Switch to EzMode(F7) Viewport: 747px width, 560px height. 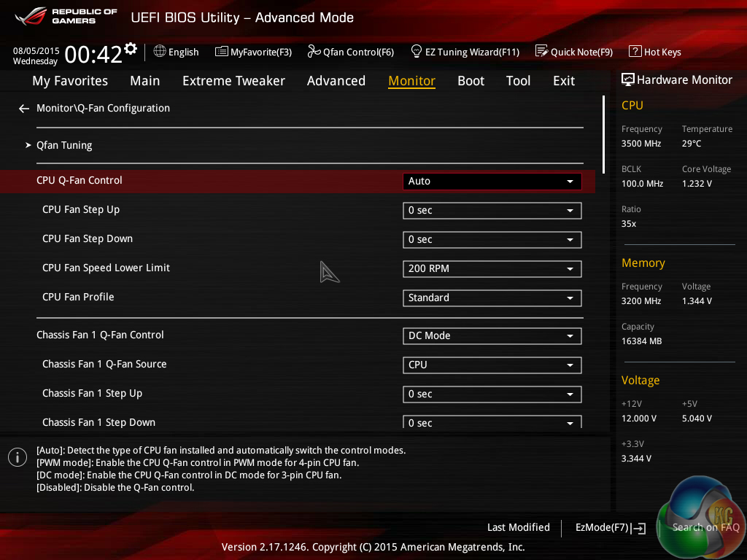[x=611, y=528]
